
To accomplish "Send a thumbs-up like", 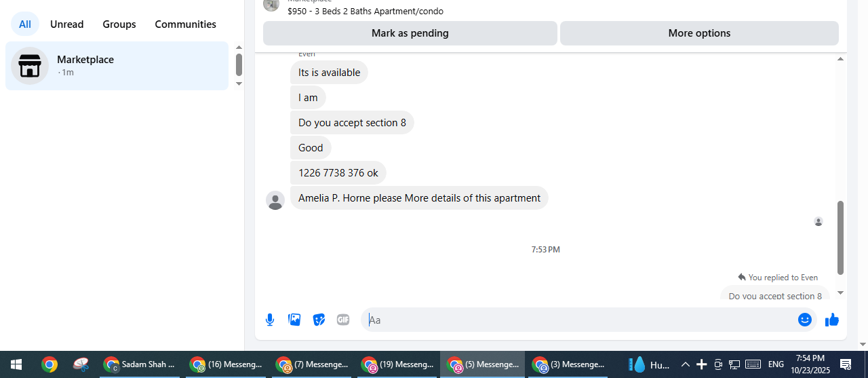I will pos(832,320).
